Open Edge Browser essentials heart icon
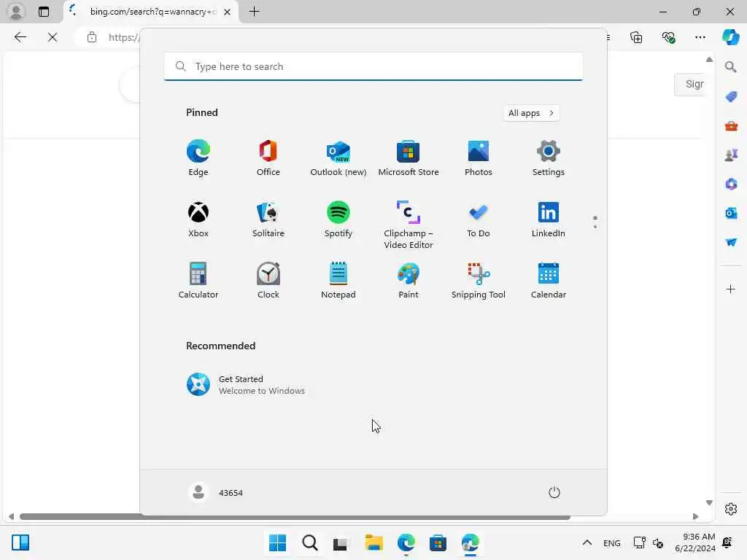The image size is (747, 560). [x=668, y=37]
